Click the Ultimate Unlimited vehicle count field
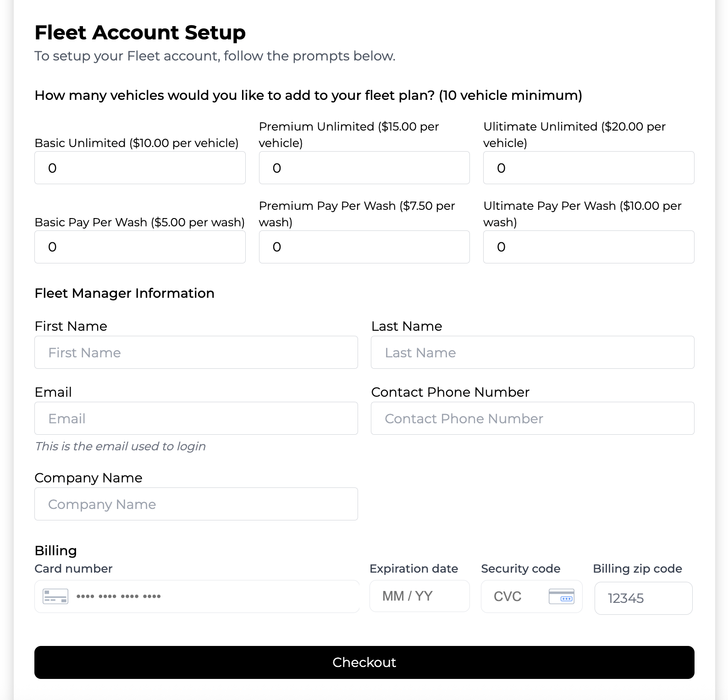The image size is (728, 700). coord(588,168)
